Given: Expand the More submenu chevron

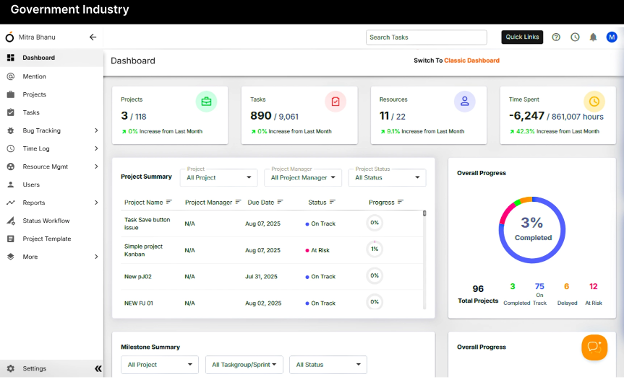Looking at the screenshot, I should coord(96,257).
